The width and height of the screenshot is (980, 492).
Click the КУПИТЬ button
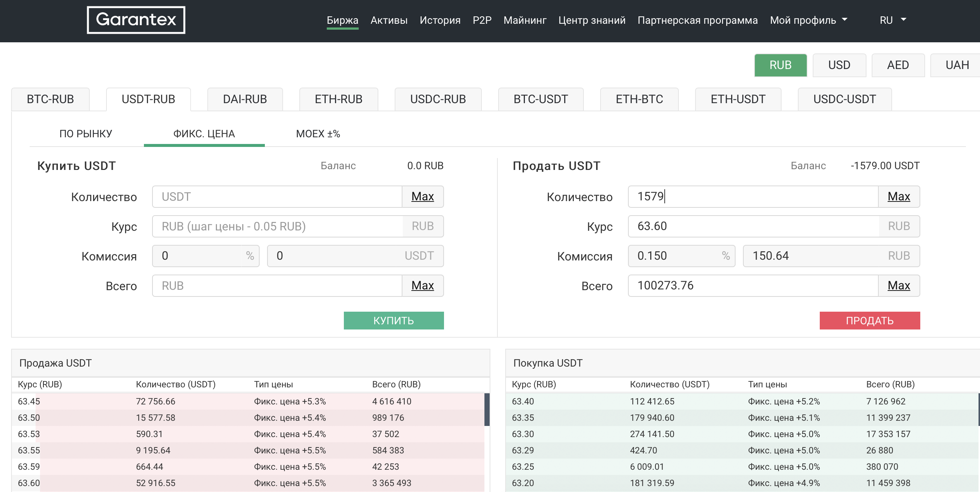pos(394,320)
